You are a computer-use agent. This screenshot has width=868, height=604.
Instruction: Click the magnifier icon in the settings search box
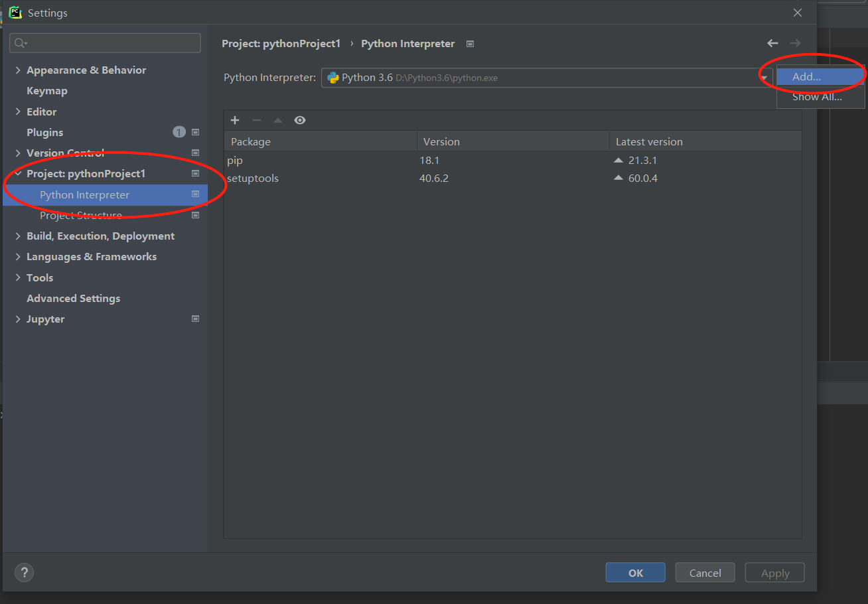pyautogui.click(x=20, y=43)
